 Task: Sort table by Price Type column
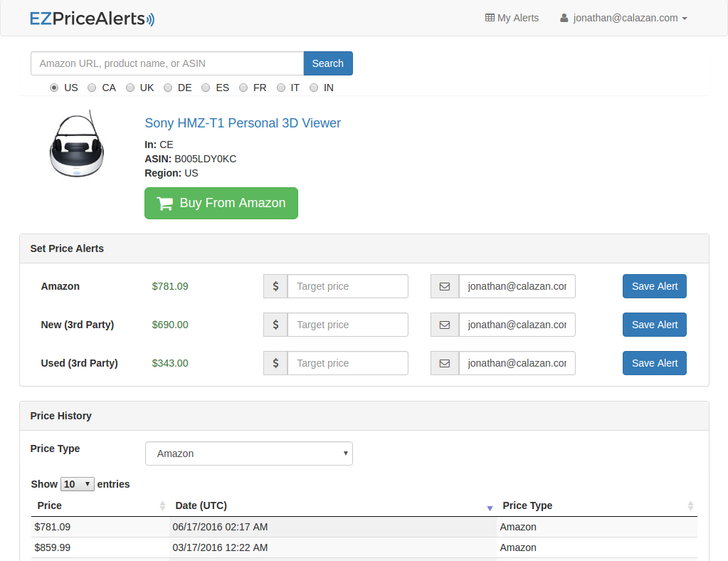coord(597,505)
